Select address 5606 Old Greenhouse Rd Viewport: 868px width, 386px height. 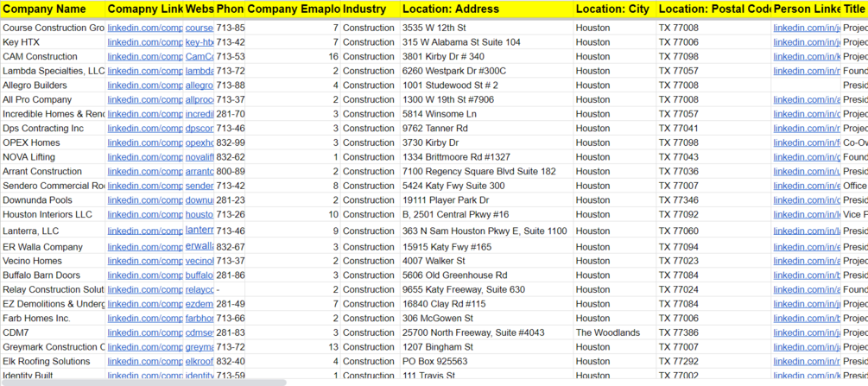tap(486, 275)
